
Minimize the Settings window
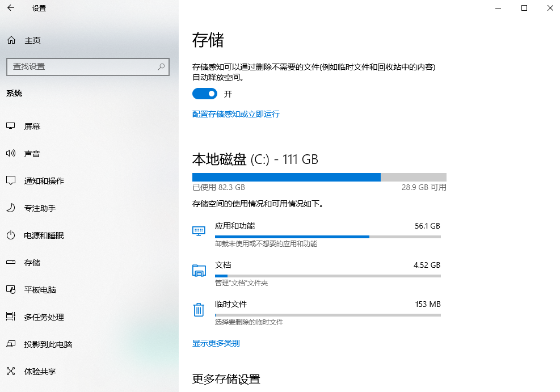498,8
